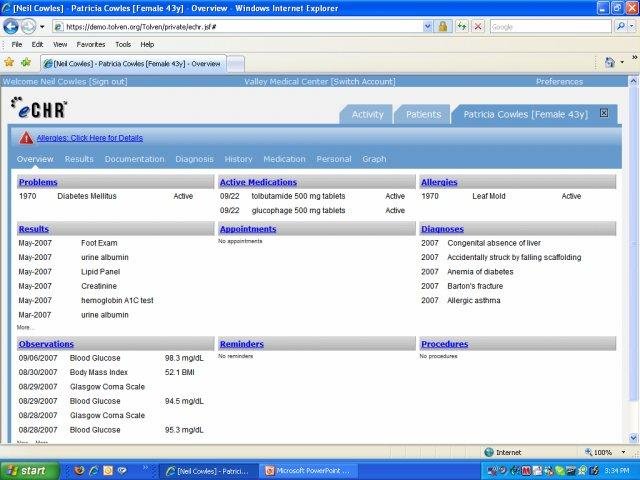Click the red allergy warning triangle icon

[25, 137]
